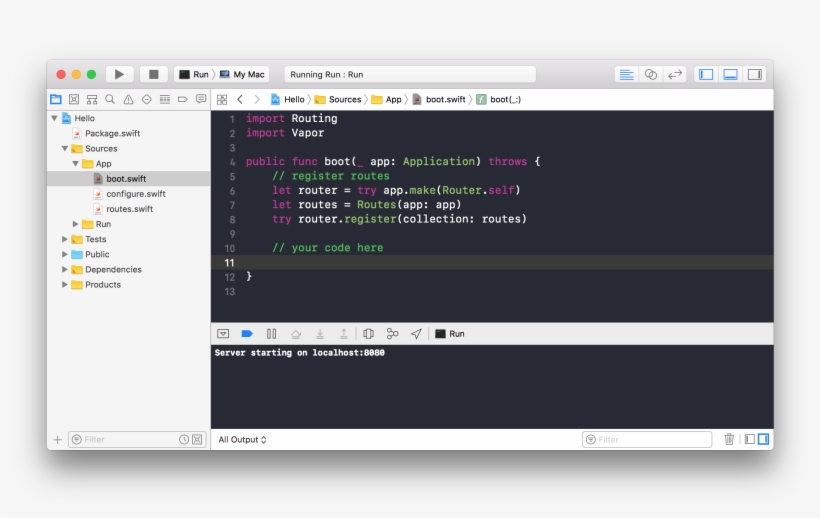Viewport: 820px width, 518px height.
Task: Switch to the standard editor
Action: click(x=626, y=74)
